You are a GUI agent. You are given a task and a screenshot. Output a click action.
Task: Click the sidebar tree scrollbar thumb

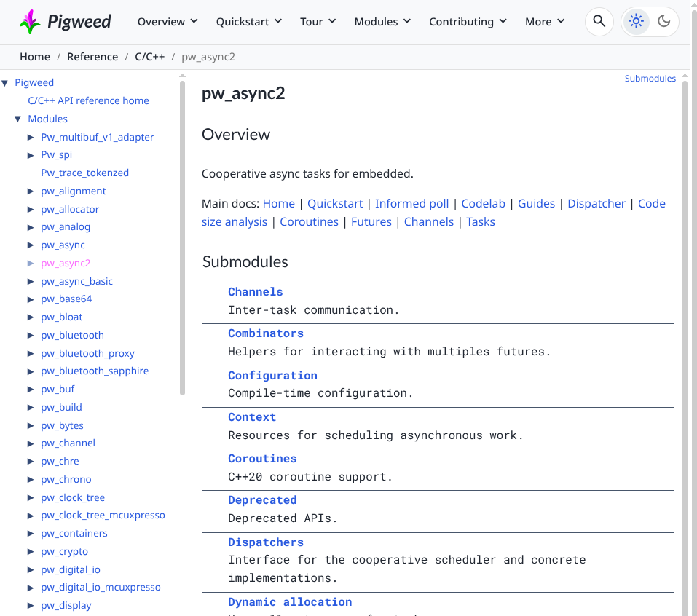click(x=182, y=237)
